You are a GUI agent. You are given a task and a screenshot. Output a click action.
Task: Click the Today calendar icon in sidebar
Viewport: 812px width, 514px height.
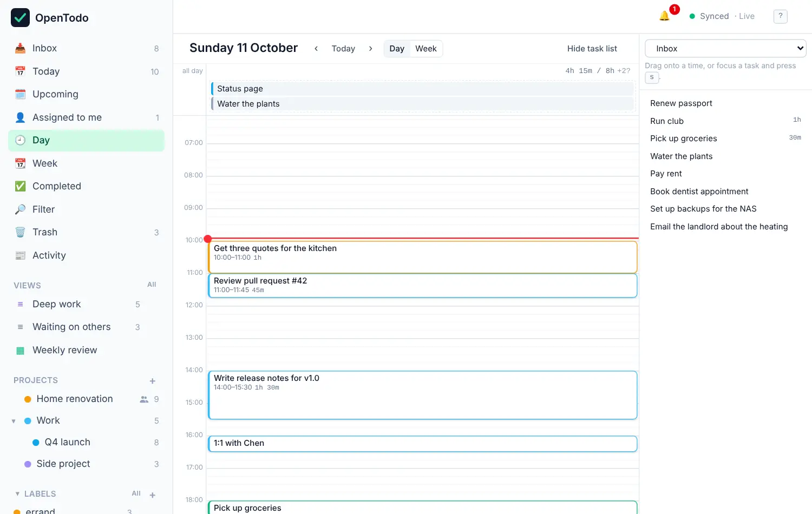click(x=20, y=71)
